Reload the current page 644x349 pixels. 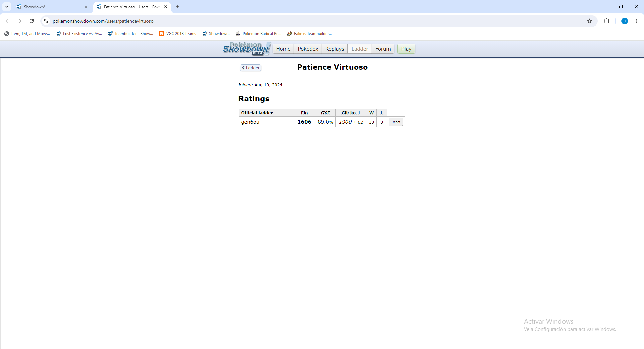32,21
